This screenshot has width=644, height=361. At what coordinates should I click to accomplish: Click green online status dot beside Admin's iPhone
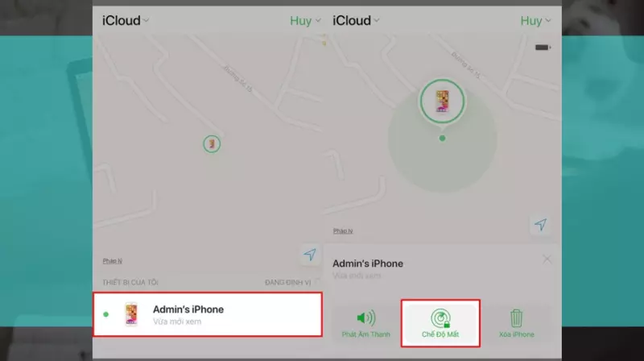[x=106, y=314]
